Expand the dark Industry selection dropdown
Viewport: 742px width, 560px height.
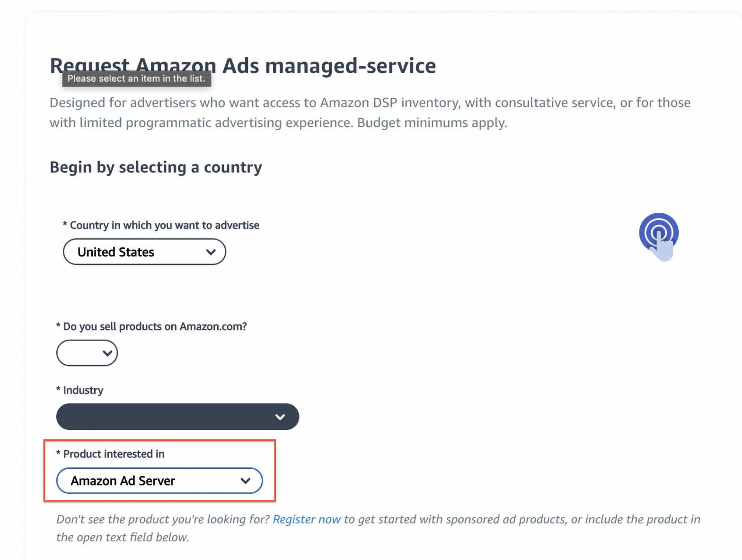coord(177,417)
